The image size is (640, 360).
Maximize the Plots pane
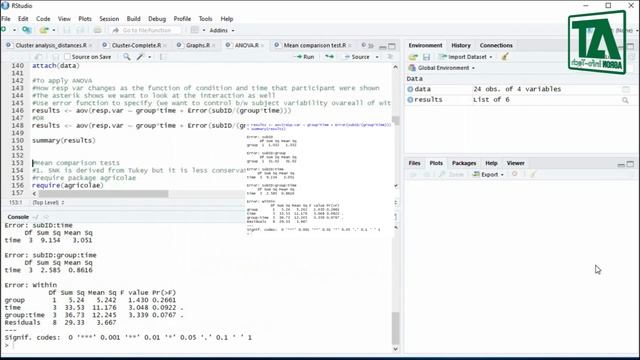630,164
